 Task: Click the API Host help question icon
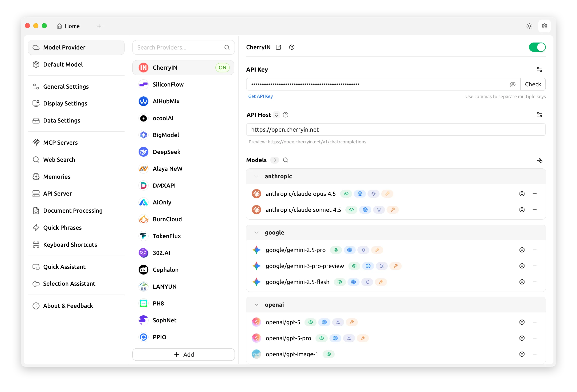[286, 115]
